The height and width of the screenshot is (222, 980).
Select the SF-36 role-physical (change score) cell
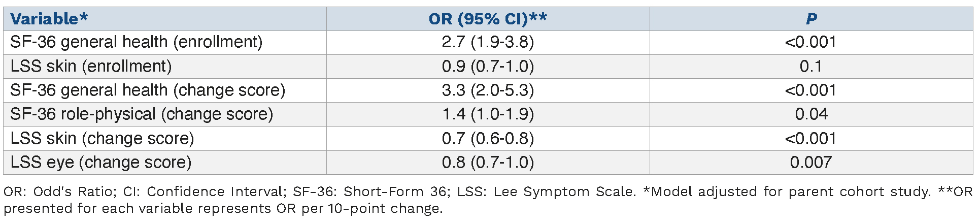(x=142, y=114)
